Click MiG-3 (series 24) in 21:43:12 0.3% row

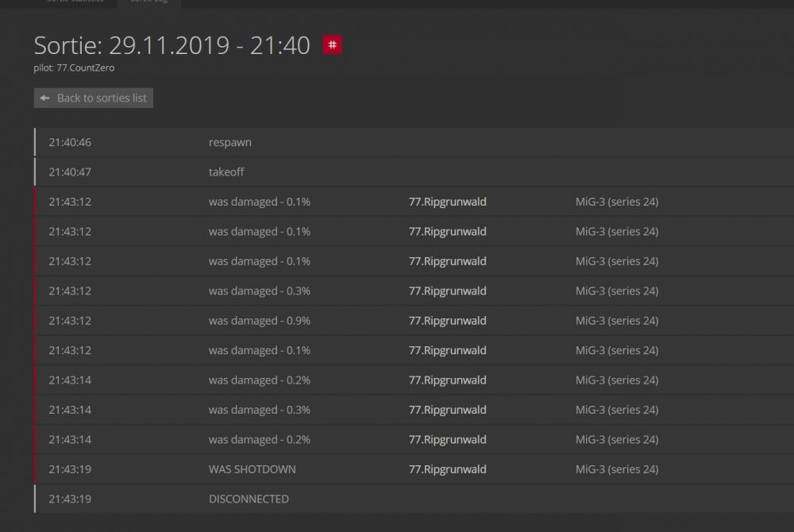(x=617, y=291)
